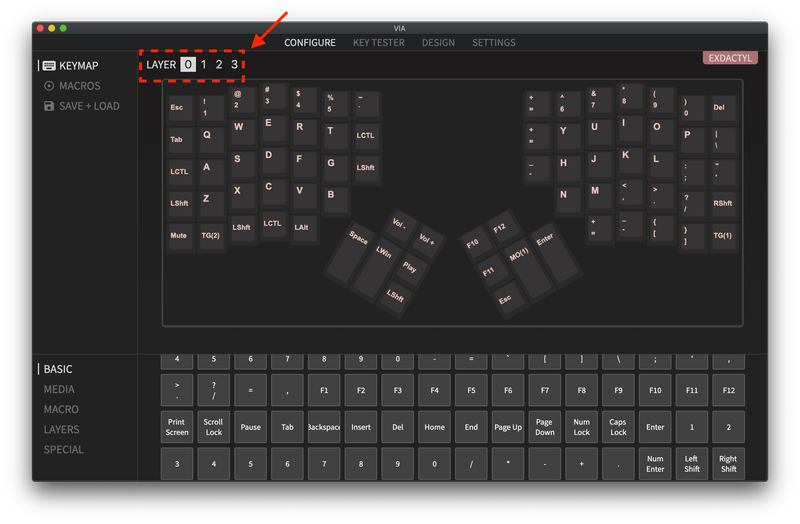800x524 pixels.
Task: Select the TG(1) key on the layout
Action: click(x=723, y=237)
